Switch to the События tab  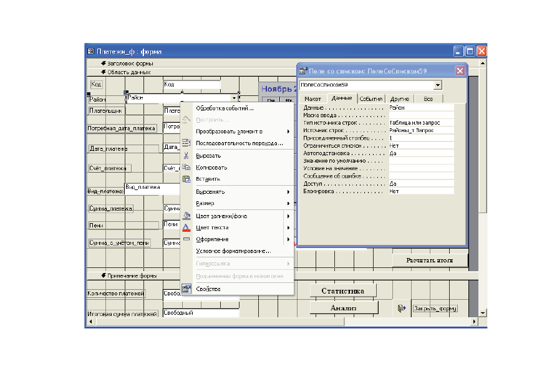[371, 99]
